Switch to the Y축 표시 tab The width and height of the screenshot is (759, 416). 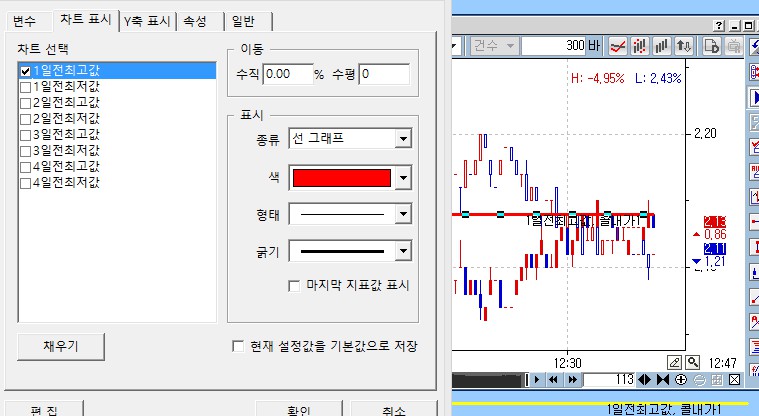click(x=147, y=20)
